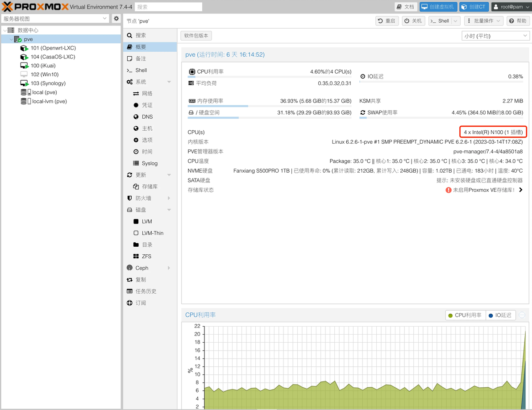Open local (pve) storage
Screen dimensions: 532x410
[45, 92]
